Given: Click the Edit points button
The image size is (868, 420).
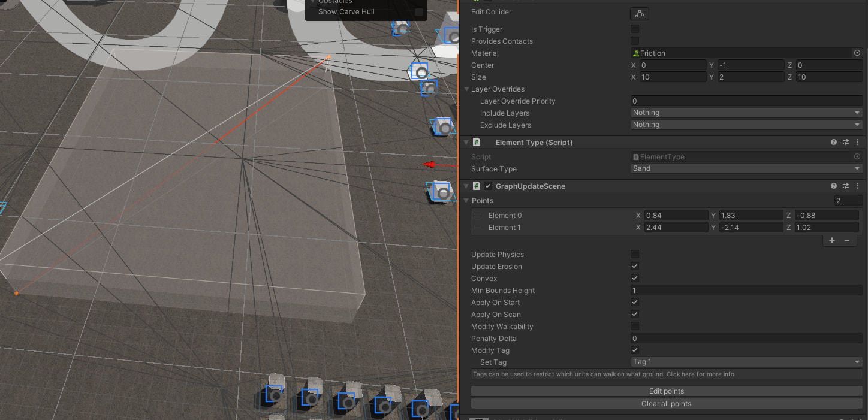Looking at the screenshot, I should click(667, 391).
